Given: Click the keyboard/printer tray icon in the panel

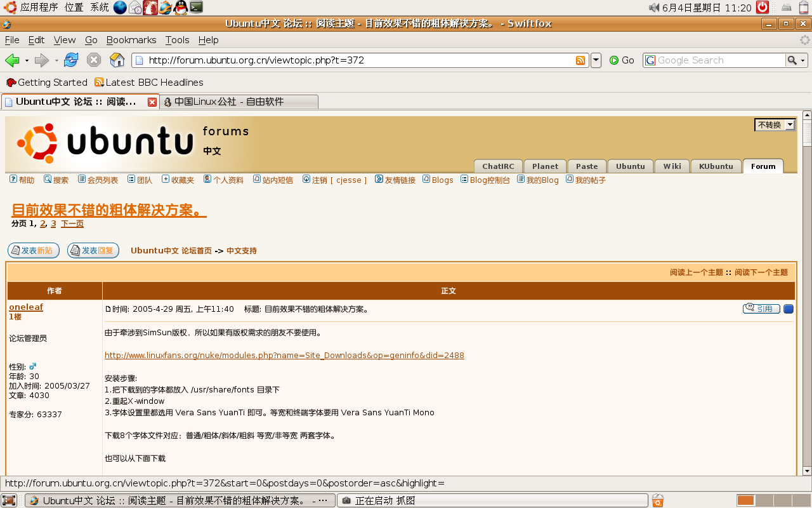Looking at the screenshot, I should coord(787,8).
